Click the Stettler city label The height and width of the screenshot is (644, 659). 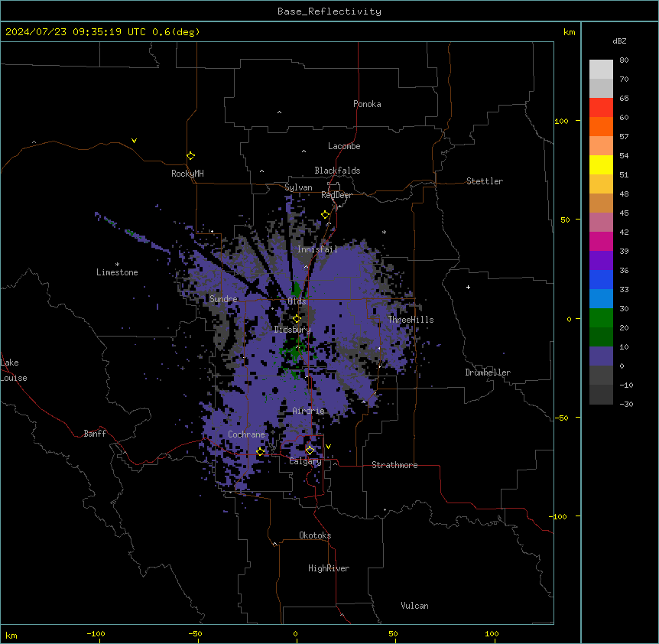485,181
